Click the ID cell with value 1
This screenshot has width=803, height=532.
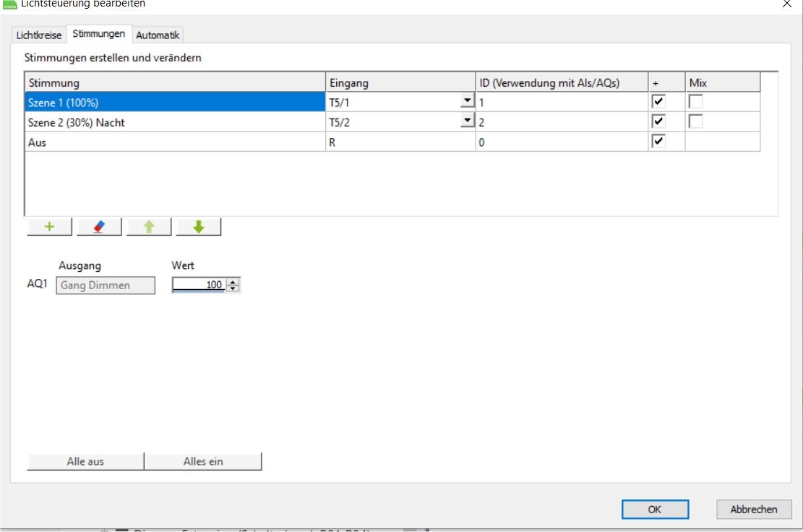point(562,103)
